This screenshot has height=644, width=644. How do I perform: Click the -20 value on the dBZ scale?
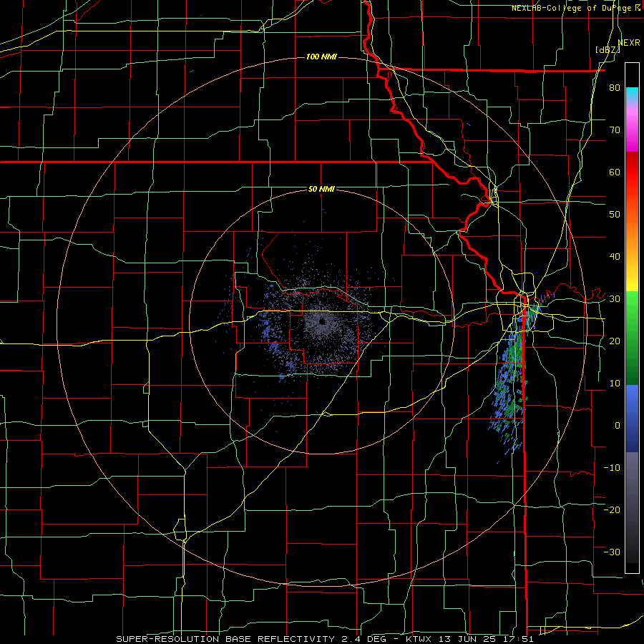pos(612,509)
